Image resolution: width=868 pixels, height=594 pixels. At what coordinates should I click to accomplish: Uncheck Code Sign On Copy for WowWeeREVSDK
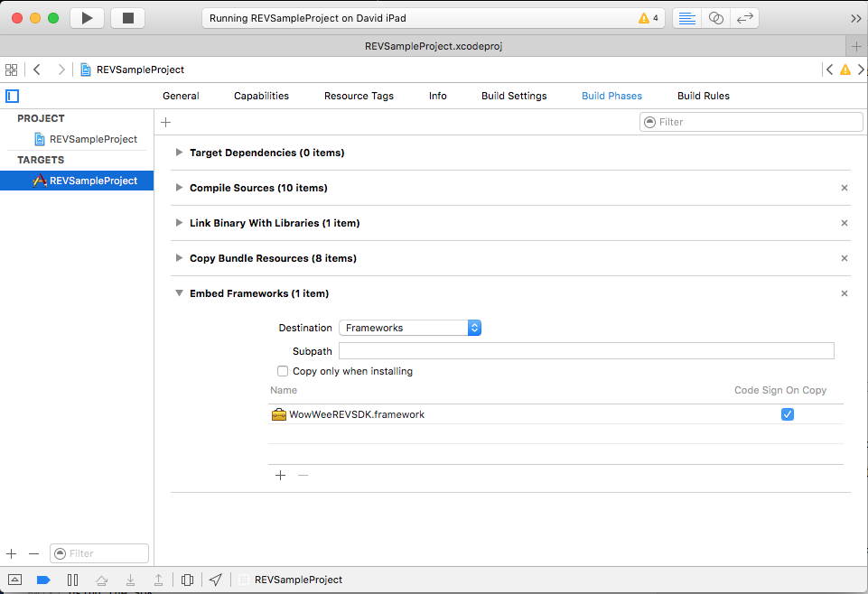tap(788, 414)
